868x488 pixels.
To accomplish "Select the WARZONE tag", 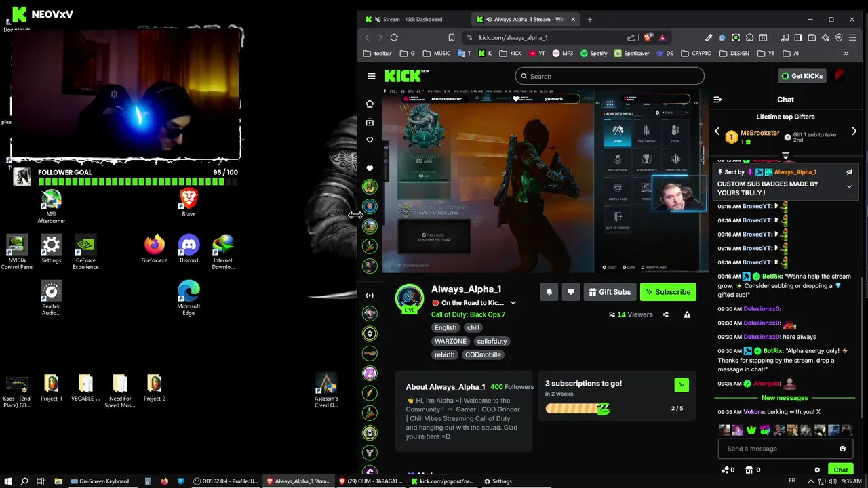I will coord(450,341).
